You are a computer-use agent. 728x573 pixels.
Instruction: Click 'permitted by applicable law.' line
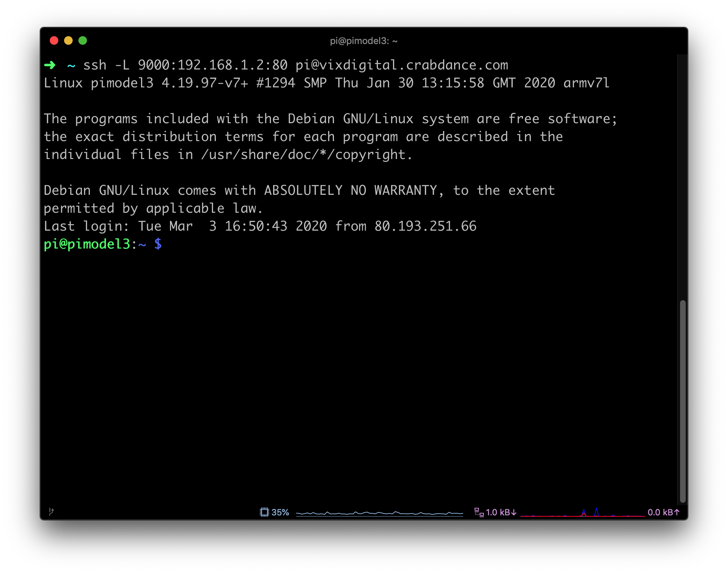[x=153, y=208]
